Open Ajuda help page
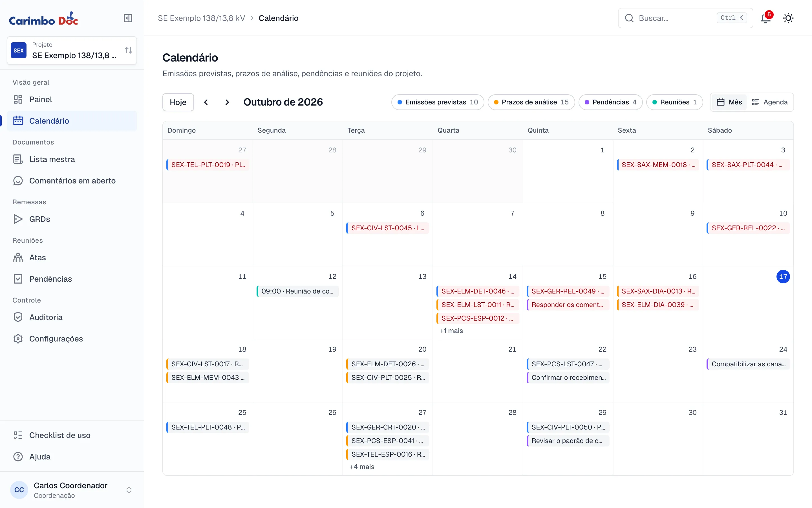812x508 pixels. click(x=72, y=457)
